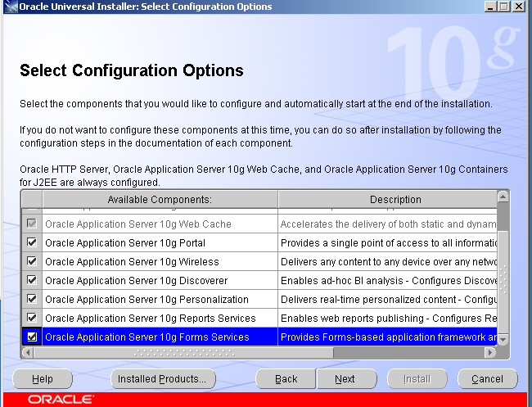Click the grayed Web Cache checkbox
Viewport: 532px width, 407px height.
pos(32,224)
